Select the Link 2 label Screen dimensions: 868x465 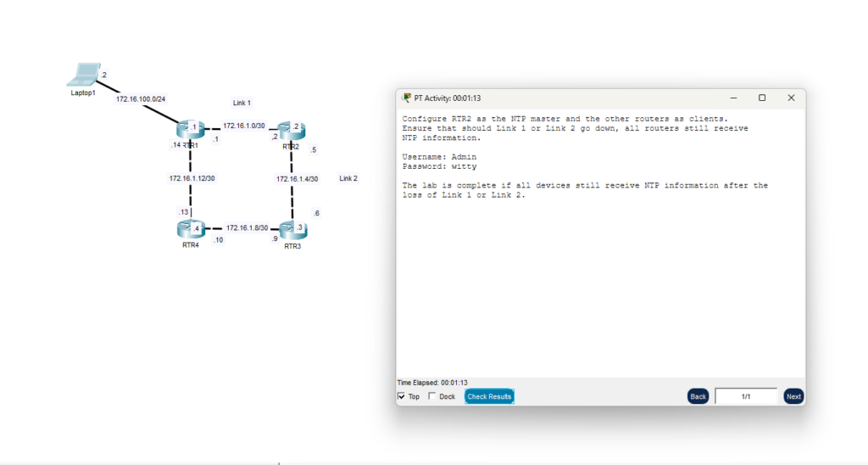(348, 178)
